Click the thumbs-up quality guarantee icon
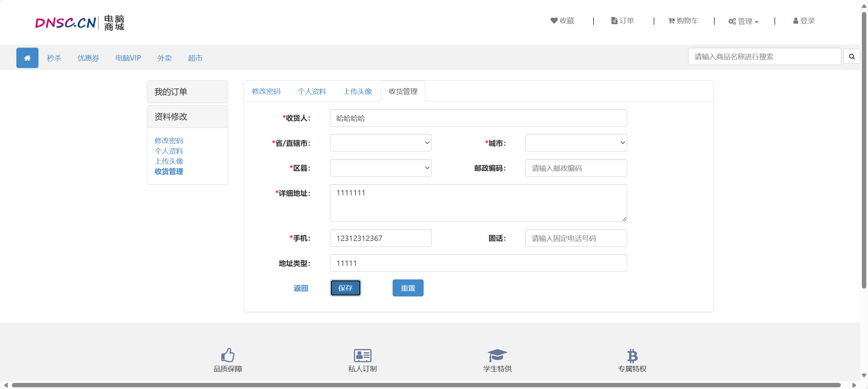868x389 pixels. pos(227,355)
